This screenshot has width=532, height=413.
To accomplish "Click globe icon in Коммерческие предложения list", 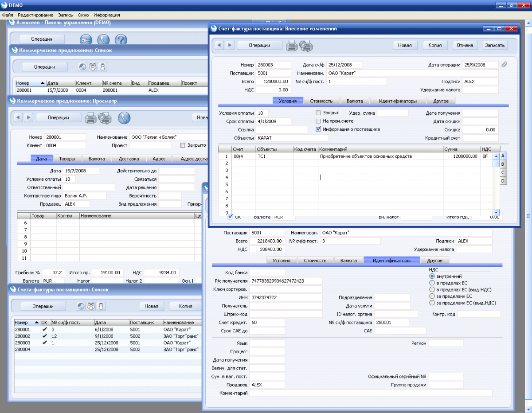I will tap(82, 67).
